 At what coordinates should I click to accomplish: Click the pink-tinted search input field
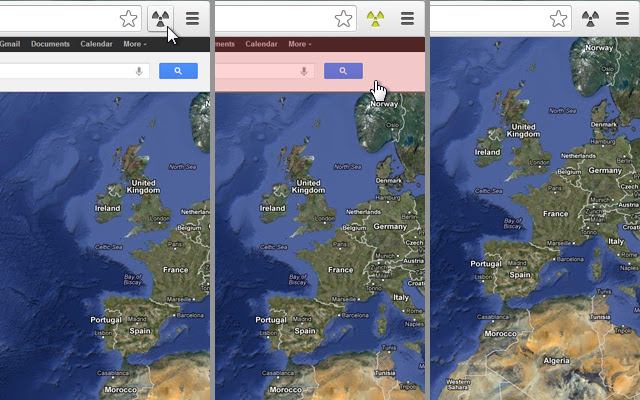coord(265,71)
